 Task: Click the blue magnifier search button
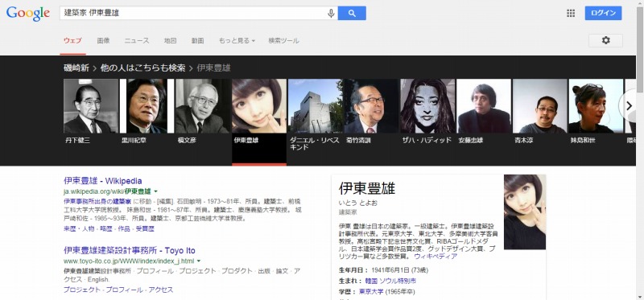352,13
